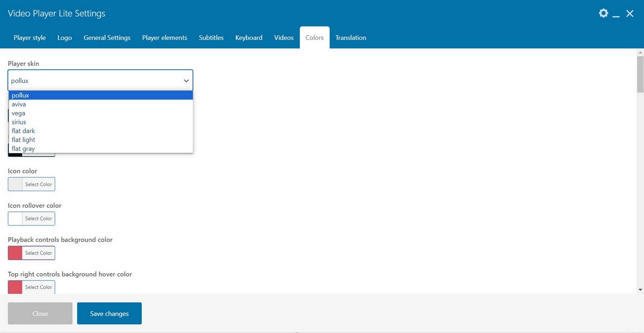
Task: Click Playback controls background red swatch
Action: click(15, 253)
